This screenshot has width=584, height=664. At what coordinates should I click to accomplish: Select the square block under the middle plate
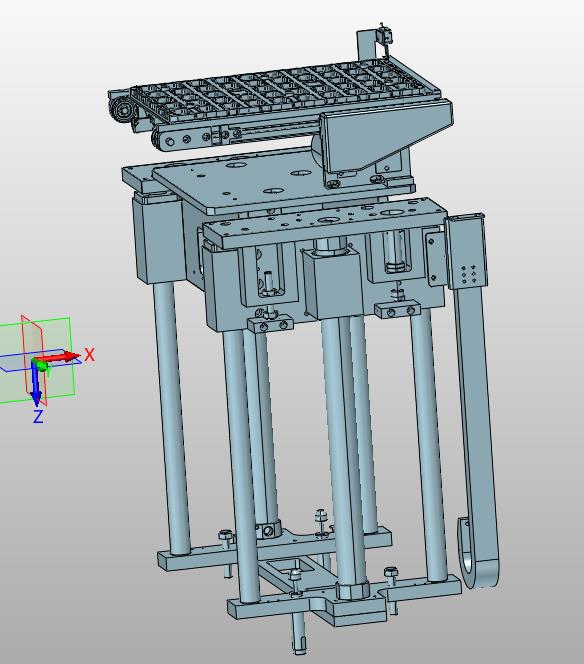(335, 284)
